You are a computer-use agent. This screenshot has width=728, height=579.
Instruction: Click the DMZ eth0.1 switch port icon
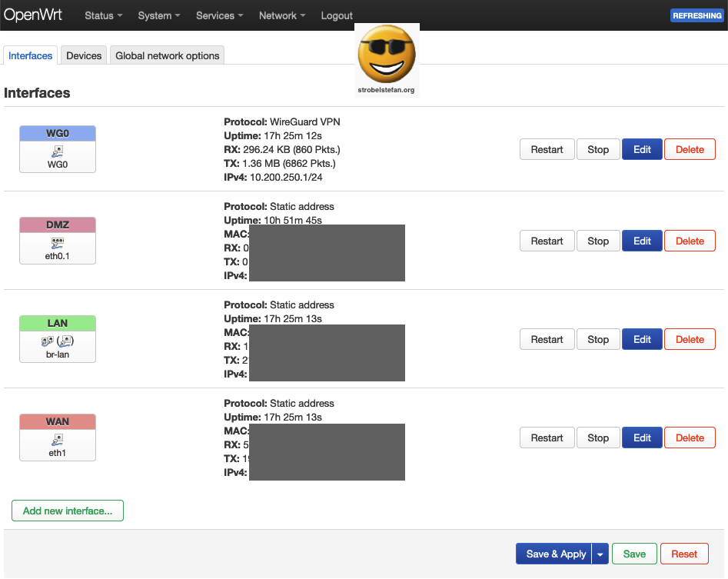58,243
